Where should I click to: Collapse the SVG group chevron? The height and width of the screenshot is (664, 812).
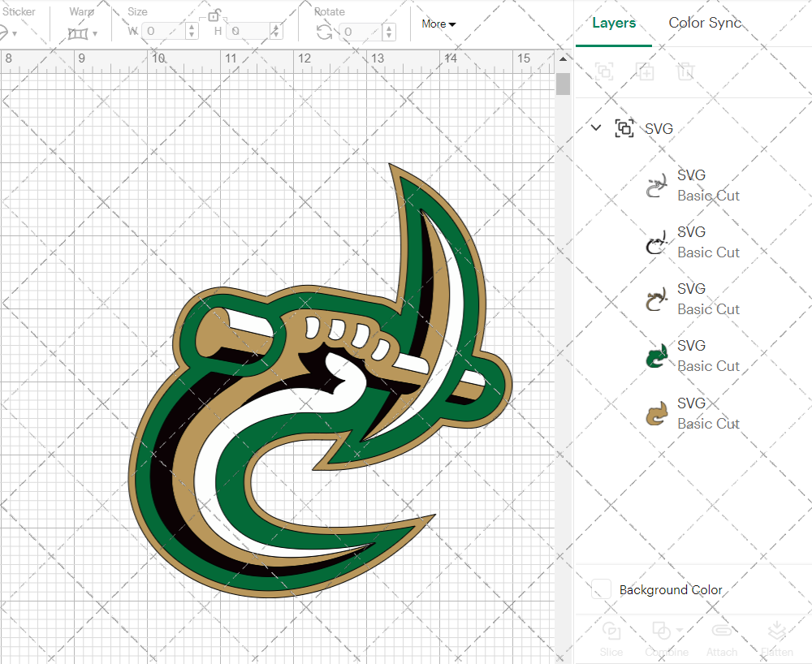pos(596,127)
